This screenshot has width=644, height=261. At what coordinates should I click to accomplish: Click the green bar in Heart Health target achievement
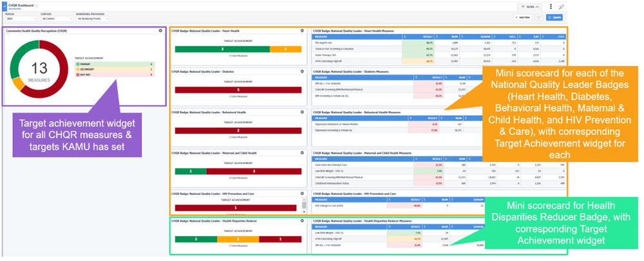pyautogui.click(x=222, y=49)
